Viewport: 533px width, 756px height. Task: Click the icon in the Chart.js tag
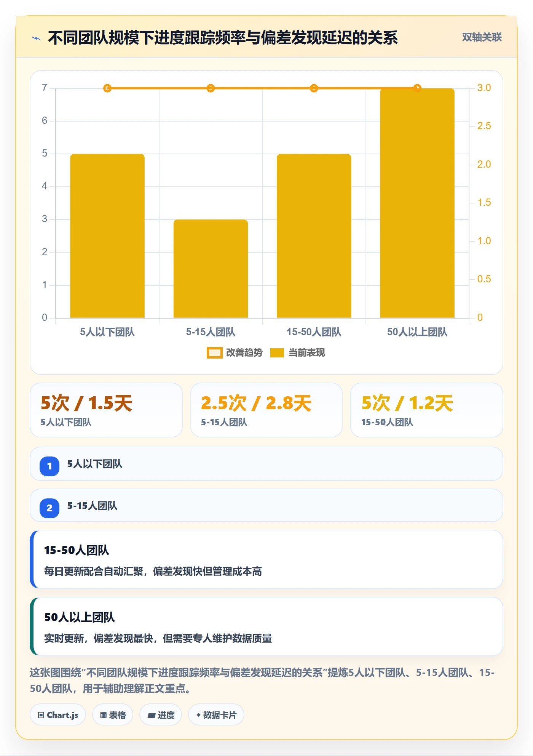[x=41, y=715]
